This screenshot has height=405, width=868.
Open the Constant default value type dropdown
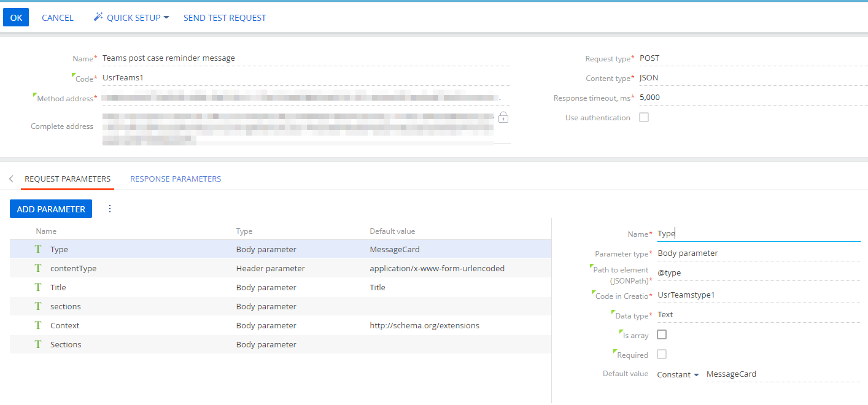(x=678, y=374)
